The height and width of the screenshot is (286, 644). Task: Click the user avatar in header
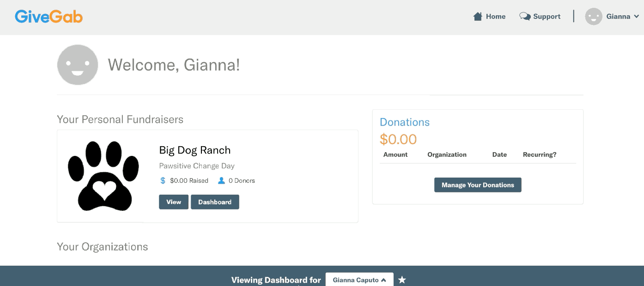click(x=594, y=17)
